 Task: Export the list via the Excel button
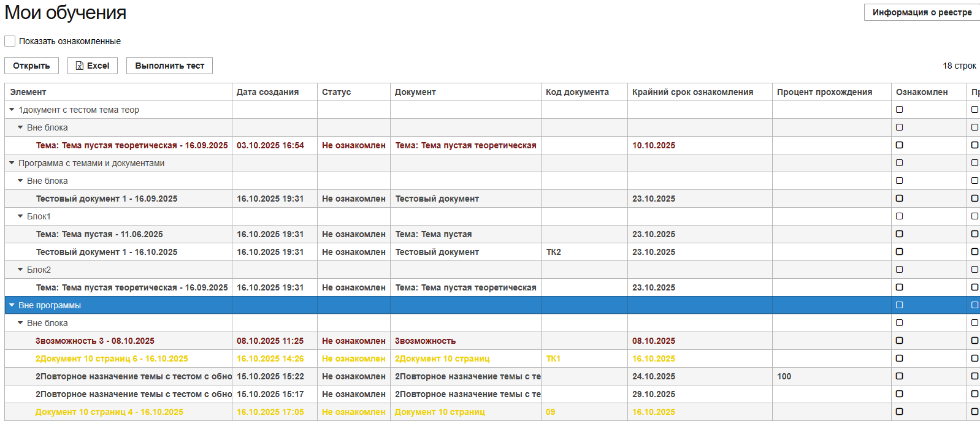point(93,66)
